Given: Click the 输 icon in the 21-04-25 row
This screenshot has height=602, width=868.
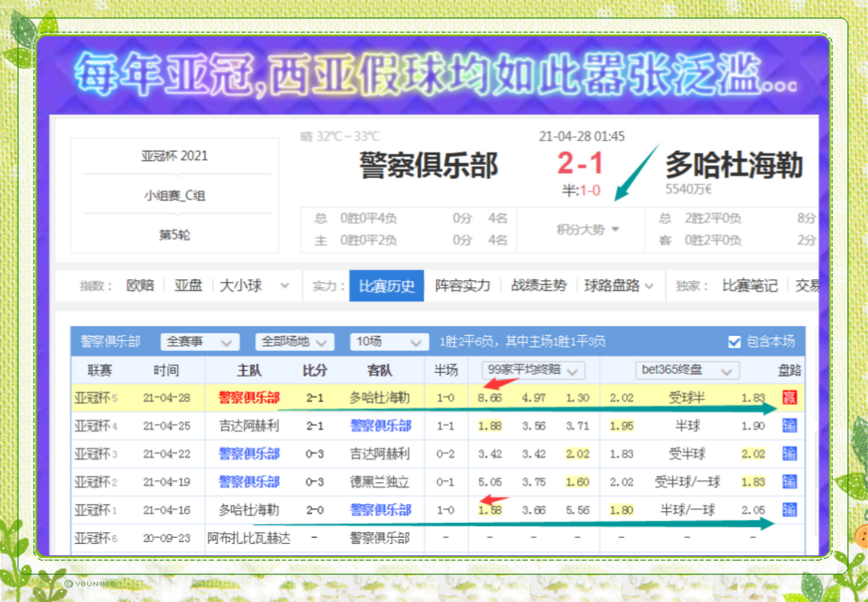Looking at the screenshot, I should (789, 426).
